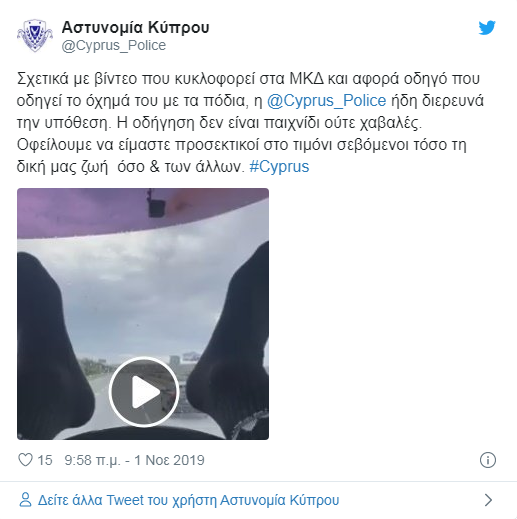Open Twitter via the blue bird logo

point(487,28)
